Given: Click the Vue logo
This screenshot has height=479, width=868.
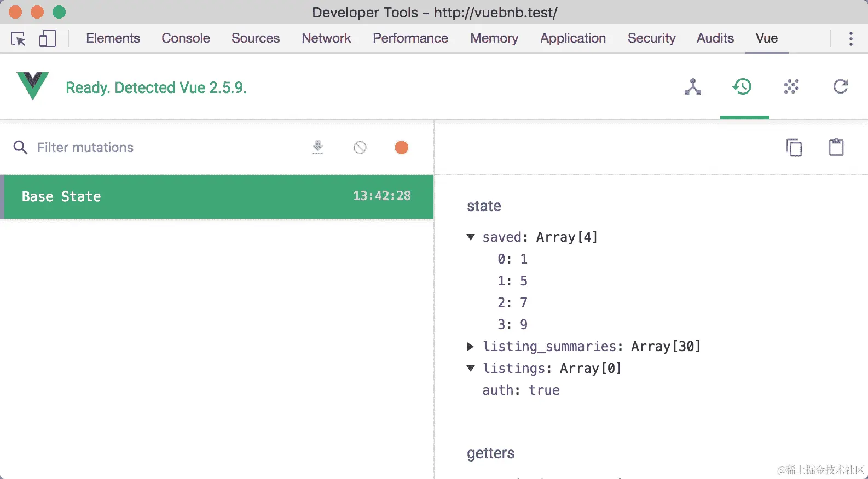Looking at the screenshot, I should point(33,86).
